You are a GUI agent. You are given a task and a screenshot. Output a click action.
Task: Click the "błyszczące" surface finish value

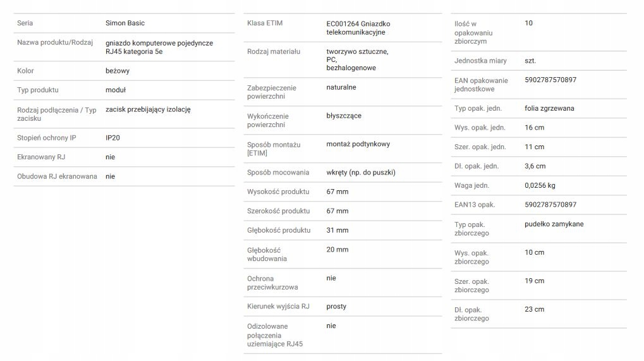(x=344, y=116)
